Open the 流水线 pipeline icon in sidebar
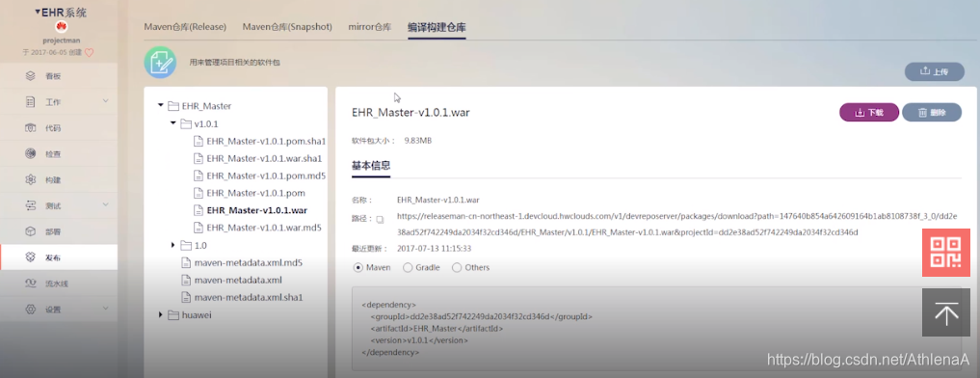 point(31,283)
